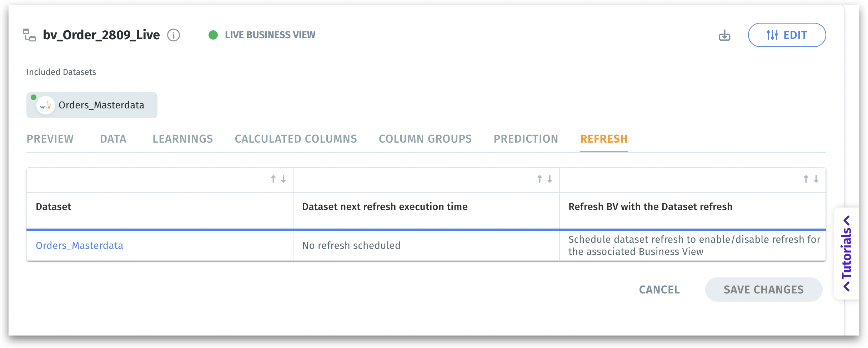Select the Orders_Masterdata dataset chip
The image size is (868, 348).
point(101,105)
